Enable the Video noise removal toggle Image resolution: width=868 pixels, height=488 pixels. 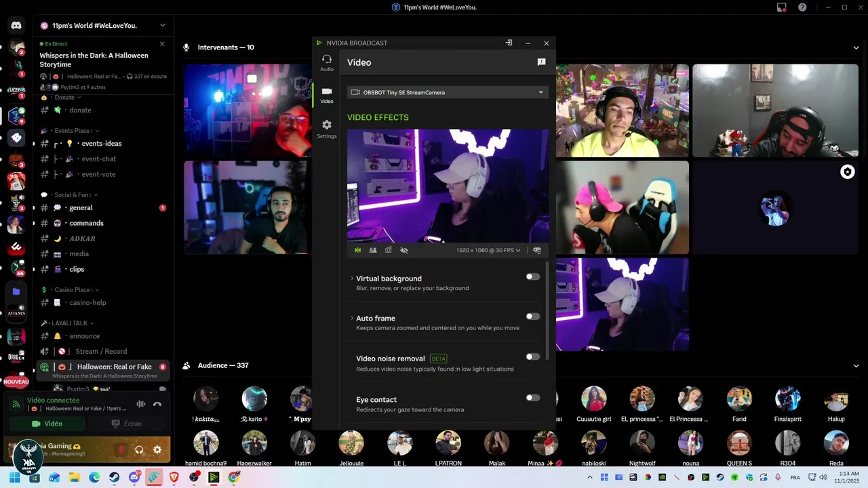(533, 357)
